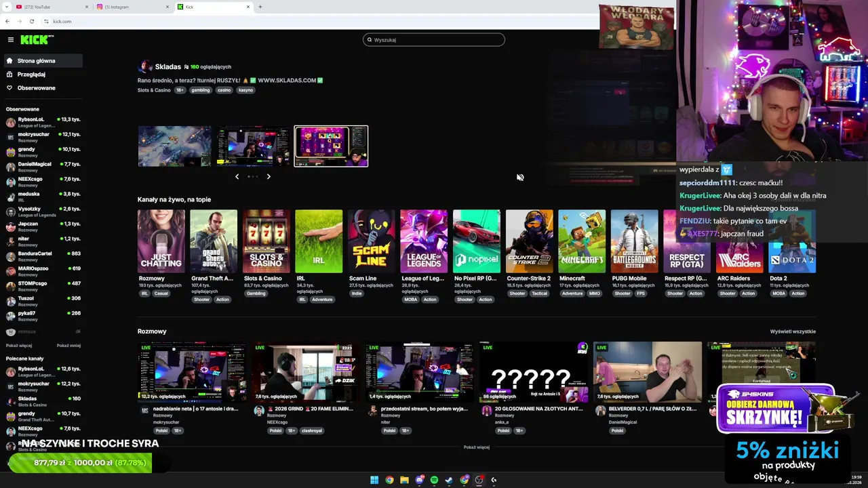Open the Obserwowane followed section
The height and width of the screenshot is (488, 868).
43,87
